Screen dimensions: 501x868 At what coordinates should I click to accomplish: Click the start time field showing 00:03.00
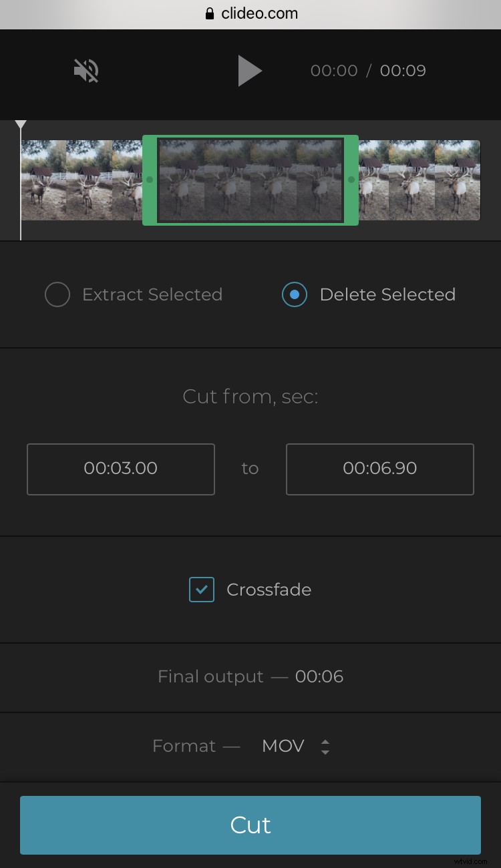(x=120, y=469)
